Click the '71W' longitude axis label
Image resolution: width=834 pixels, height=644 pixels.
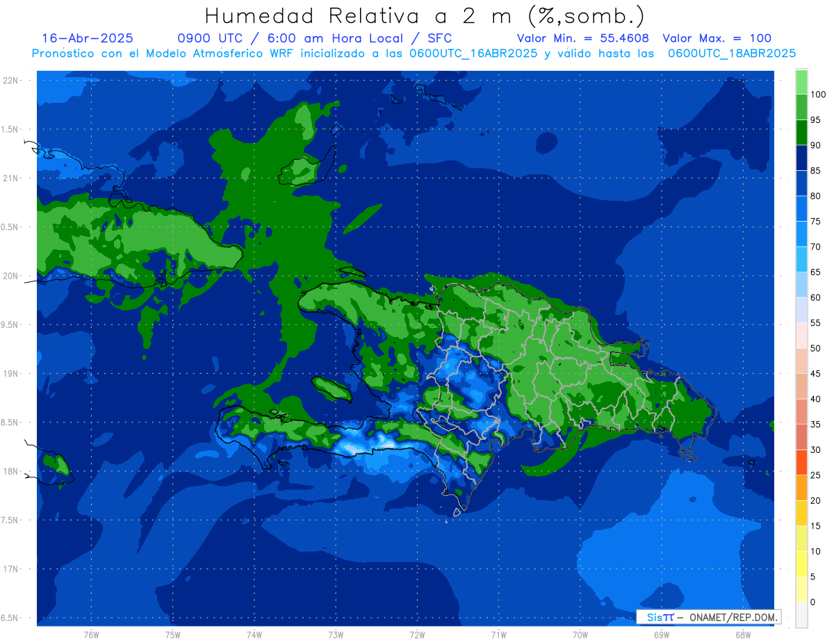[498, 635]
